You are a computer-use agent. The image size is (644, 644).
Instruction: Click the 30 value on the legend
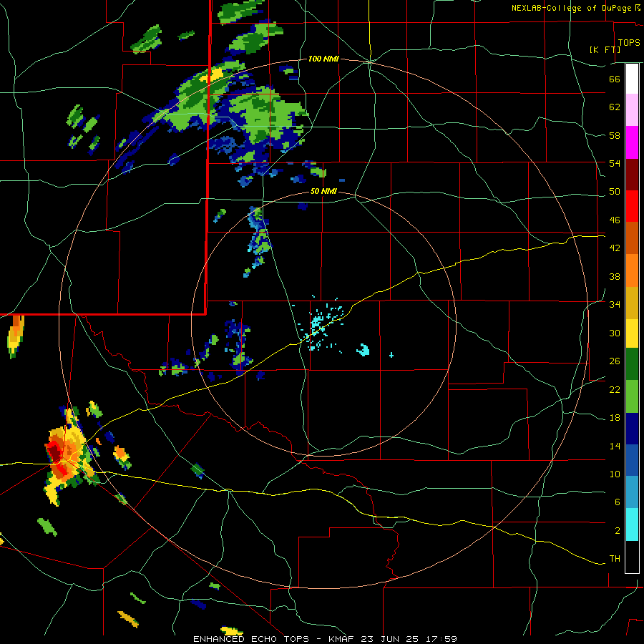click(615, 333)
